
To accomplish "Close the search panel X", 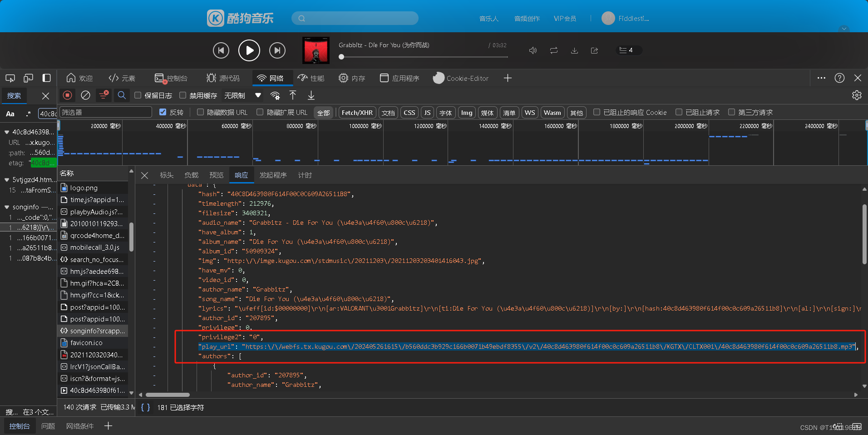I will (x=45, y=96).
